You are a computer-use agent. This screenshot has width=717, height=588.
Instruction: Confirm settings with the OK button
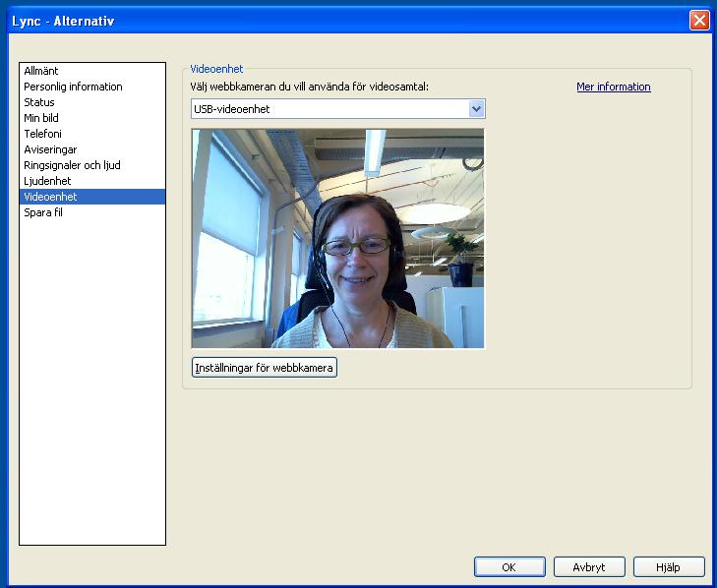pos(509,567)
